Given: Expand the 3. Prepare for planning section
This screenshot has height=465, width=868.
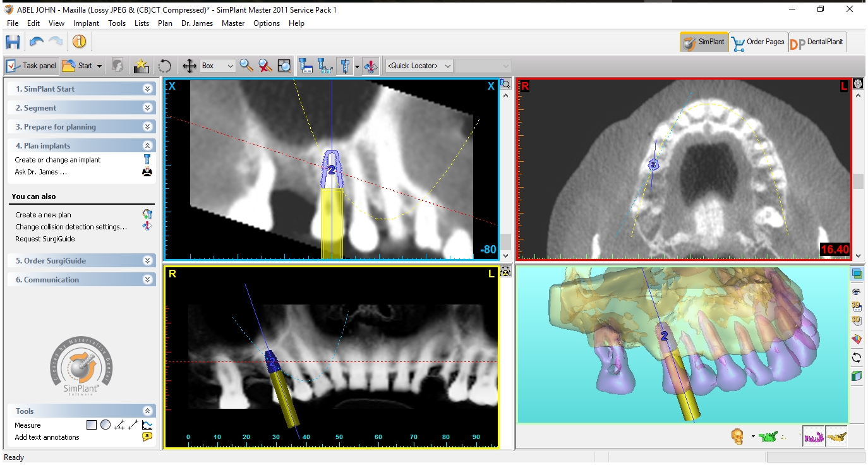Looking at the screenshot, I should coord(148,127).
